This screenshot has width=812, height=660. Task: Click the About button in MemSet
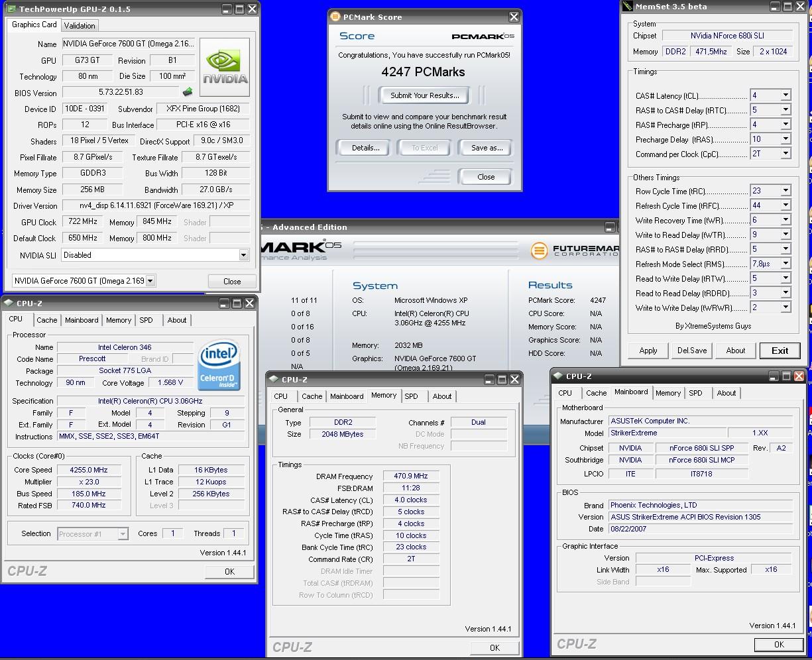click(x=735, y=351)
